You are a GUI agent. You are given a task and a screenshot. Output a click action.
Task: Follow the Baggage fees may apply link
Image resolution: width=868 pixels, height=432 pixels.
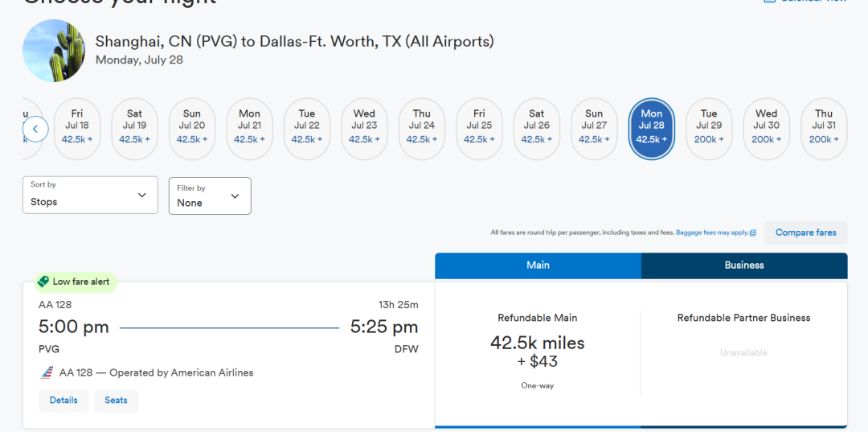(x=712, y=233)
